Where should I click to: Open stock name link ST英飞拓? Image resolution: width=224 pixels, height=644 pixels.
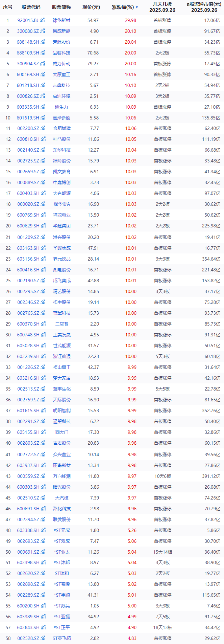pos(62,638)
